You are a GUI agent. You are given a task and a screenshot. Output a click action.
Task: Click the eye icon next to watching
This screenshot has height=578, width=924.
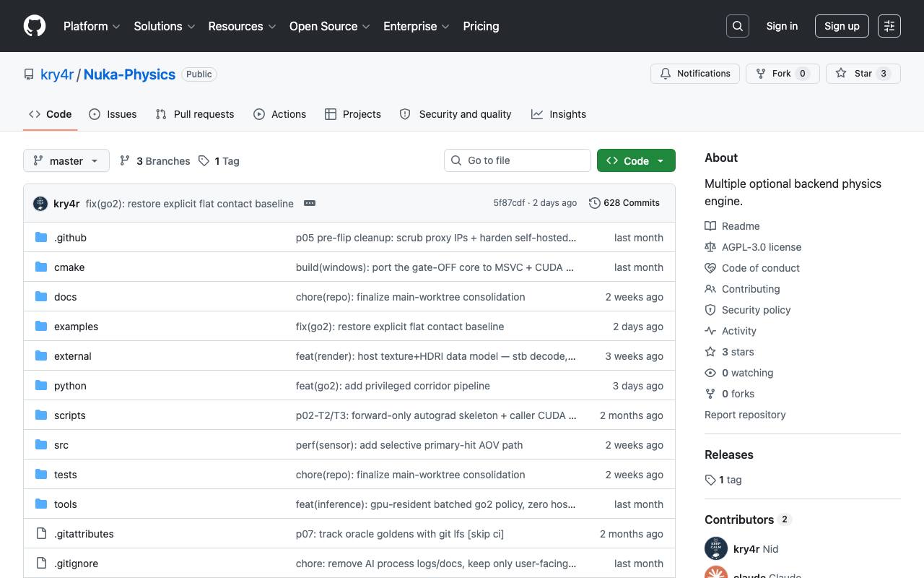point(710,373)
